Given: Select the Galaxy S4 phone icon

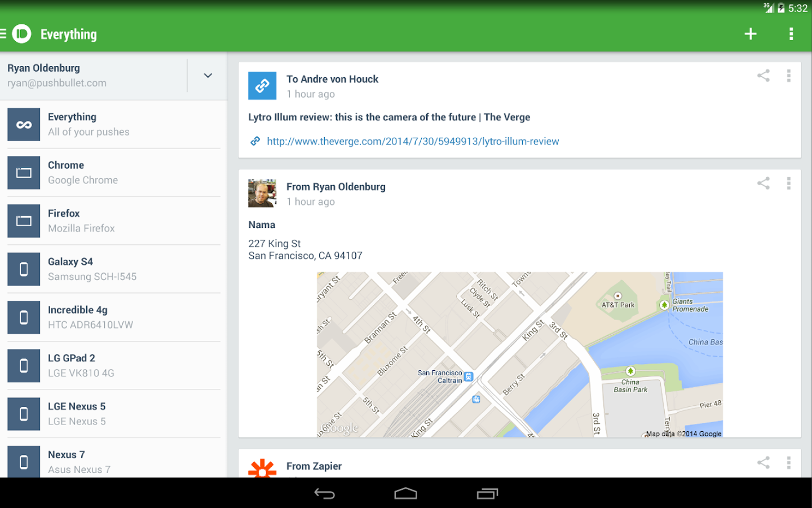Looking at the screenshot, I should click(24, 269).
